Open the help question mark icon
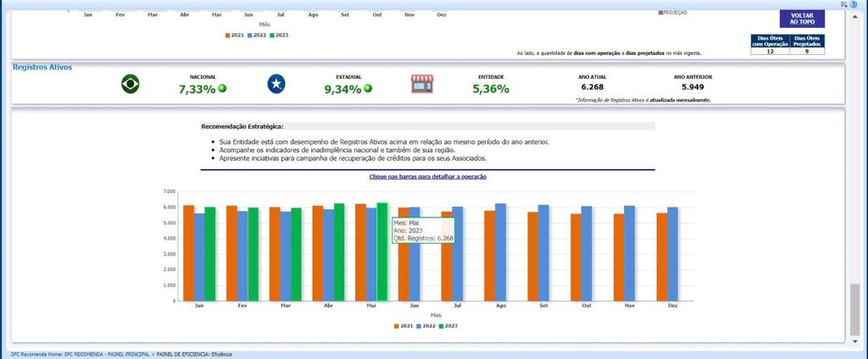Screen dimensions: 868x359 click(854, 4)
